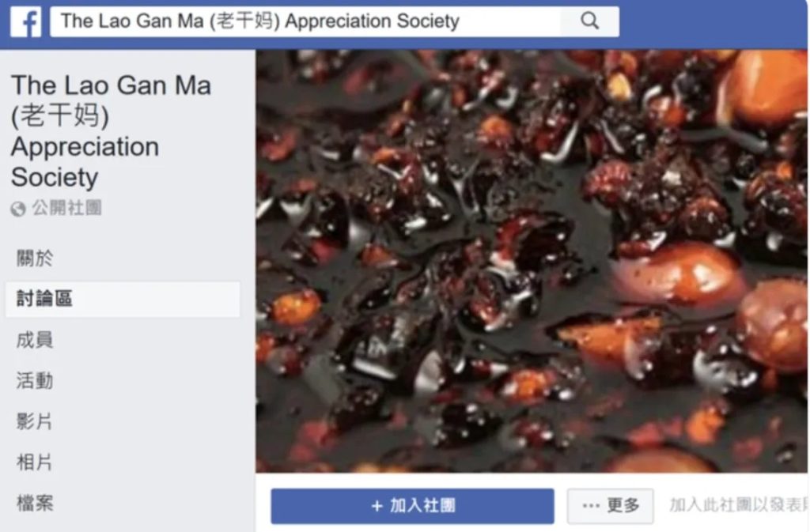Expand the 更多 options menu
The width and height of the screenshot is (810, 532).
click(610, 506)
